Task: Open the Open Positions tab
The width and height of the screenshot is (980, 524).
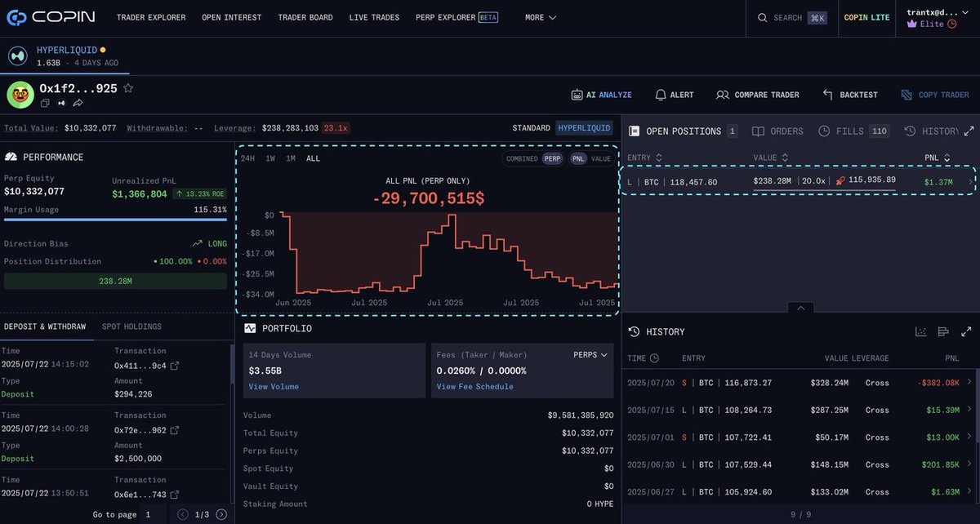Action: point(684,131)
